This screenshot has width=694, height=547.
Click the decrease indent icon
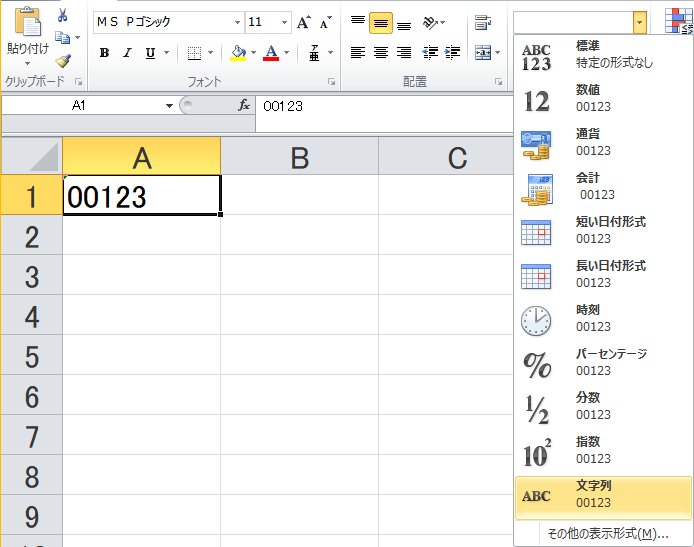click(430, 53)
